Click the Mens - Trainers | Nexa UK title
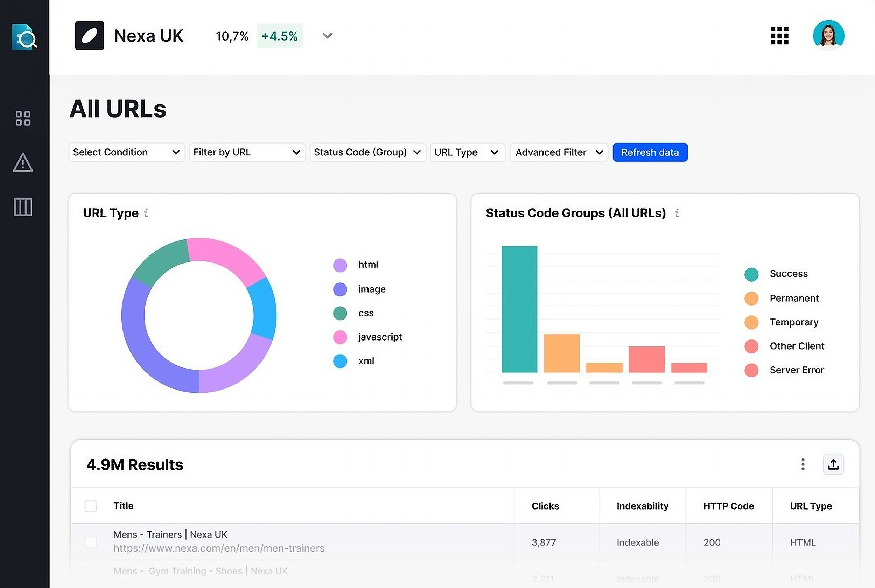This screenshot has width=875, height=588. pos(170,534)
